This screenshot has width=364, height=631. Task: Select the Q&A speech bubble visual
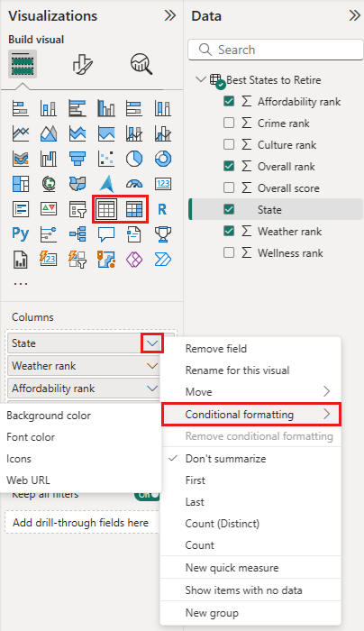106,233
